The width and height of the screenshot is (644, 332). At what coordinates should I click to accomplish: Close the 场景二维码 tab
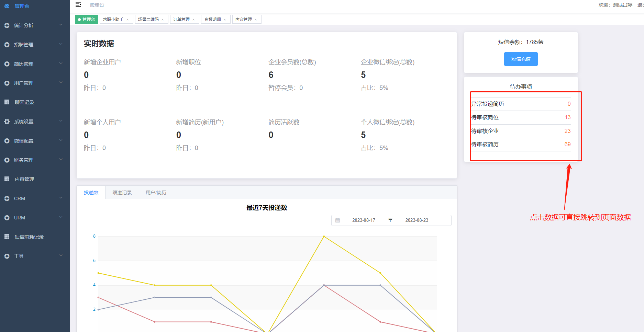click(163, 20)
